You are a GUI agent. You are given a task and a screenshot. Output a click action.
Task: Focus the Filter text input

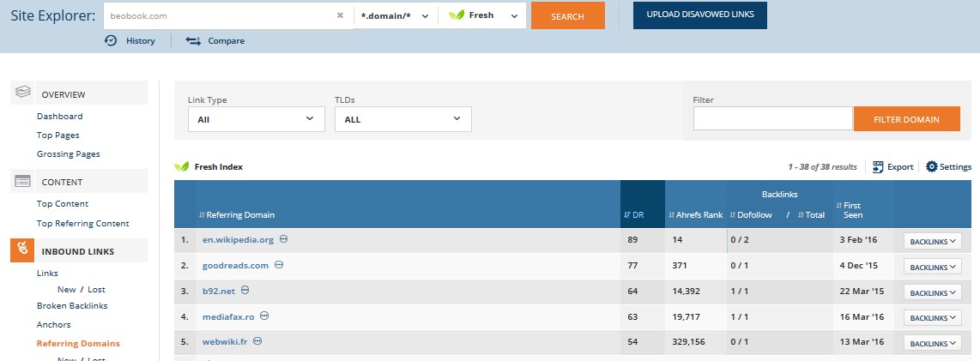point(772,119)
